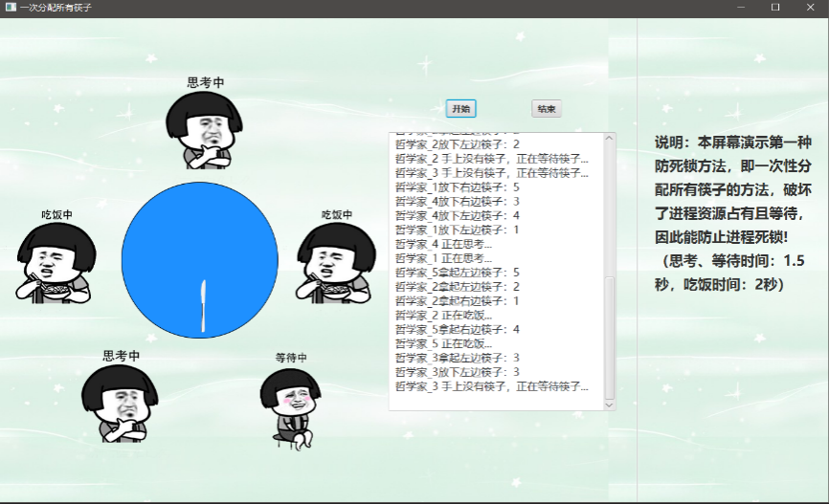Image resolution: width=829 pixels, height=504 pixels.
Task: Select log row 哲学家_2拿起右边筷子: 1
Action: (x=458, y=301)
